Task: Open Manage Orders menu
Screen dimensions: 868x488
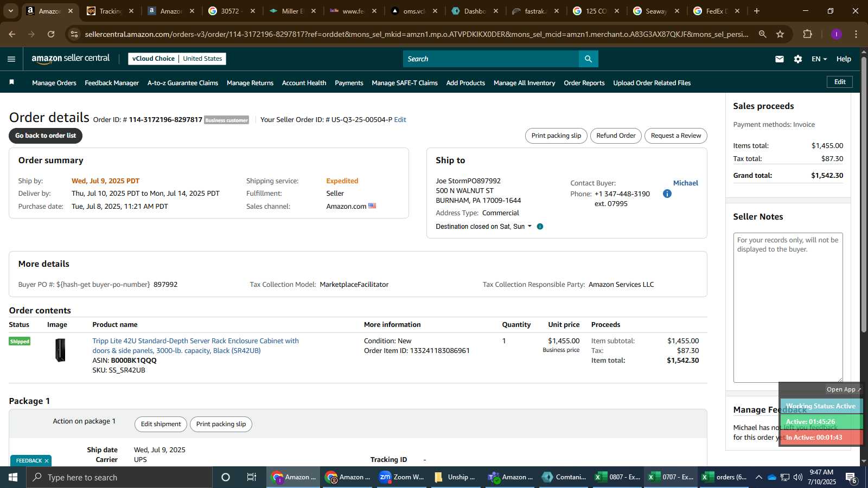Action: 54,83
